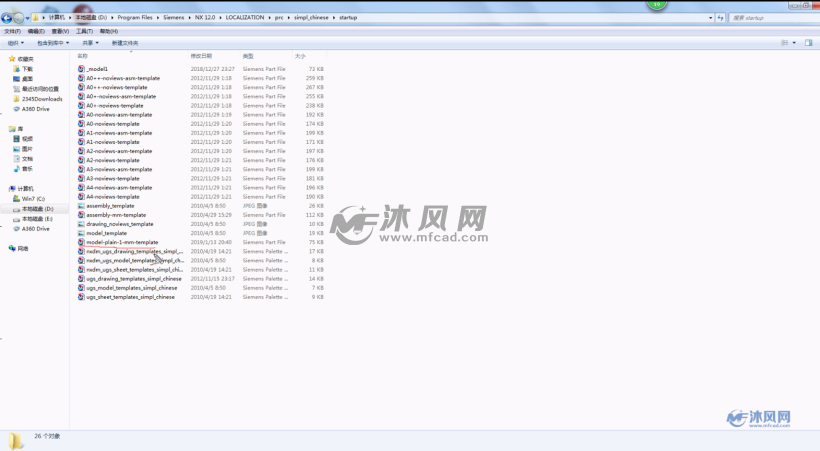
Task: Open the 查看(V) menu
Action: [x=60, y=31]
